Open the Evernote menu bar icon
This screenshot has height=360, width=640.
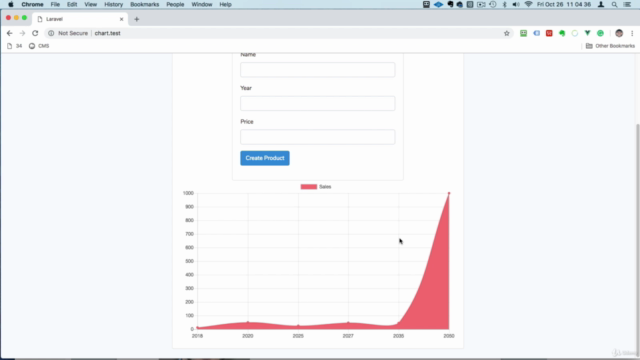click(450, 4)
